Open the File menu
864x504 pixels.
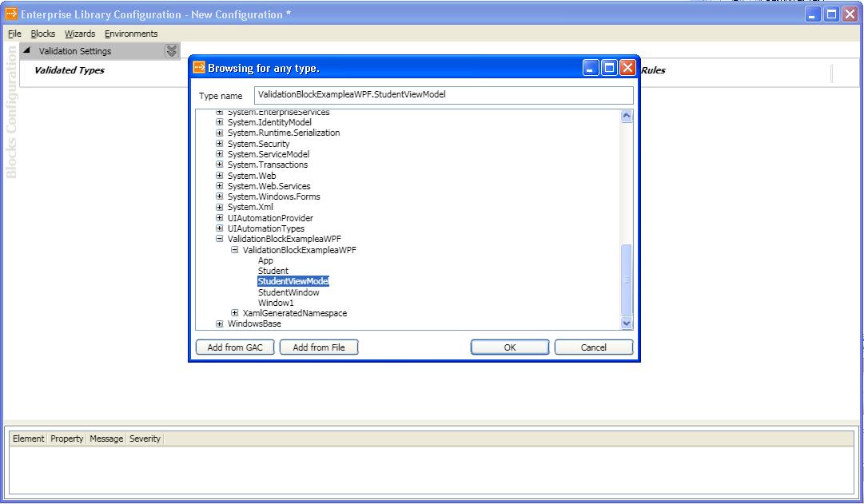pos(14,34)
